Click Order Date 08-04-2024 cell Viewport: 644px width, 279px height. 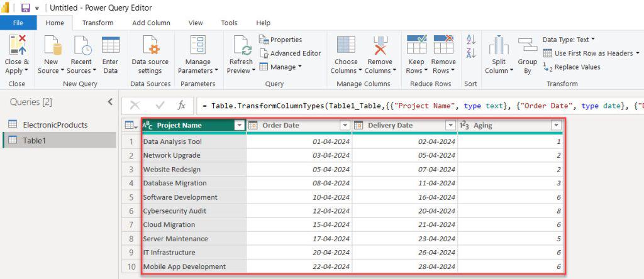pyautogui.click(x=299, y=183)
